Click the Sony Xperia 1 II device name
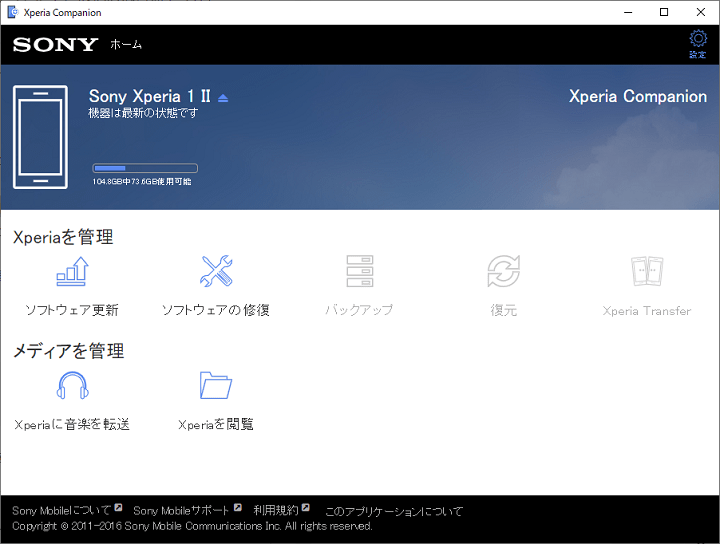Image resolution: width=720 pixels, height=544 pixels. (150, 96)
